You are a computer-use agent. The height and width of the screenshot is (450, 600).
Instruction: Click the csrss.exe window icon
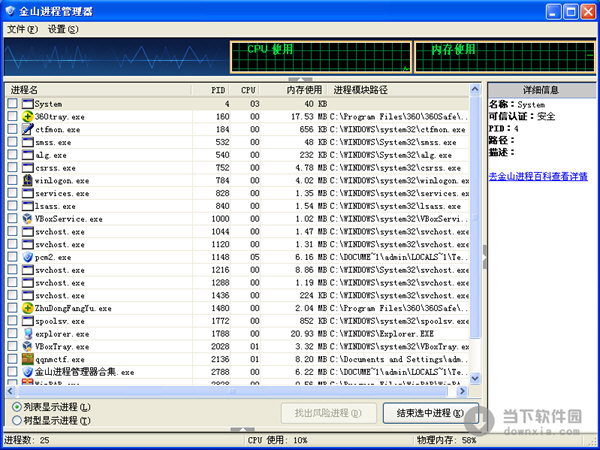pos(28,168)
